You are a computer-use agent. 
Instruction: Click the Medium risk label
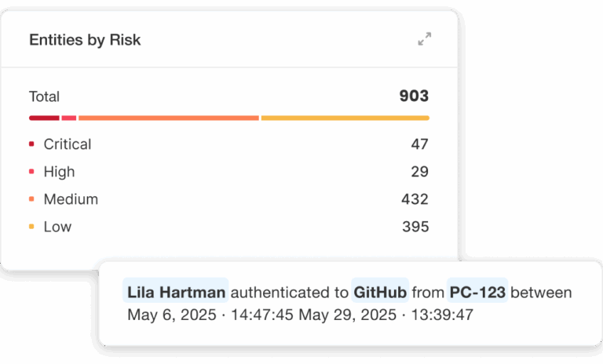coord(71,199)
